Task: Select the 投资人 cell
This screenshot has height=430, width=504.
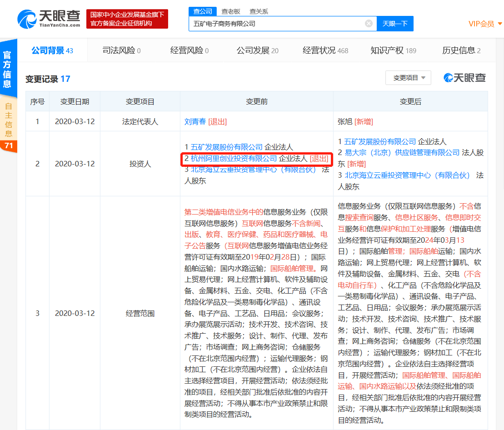Action: pos(140,164)
